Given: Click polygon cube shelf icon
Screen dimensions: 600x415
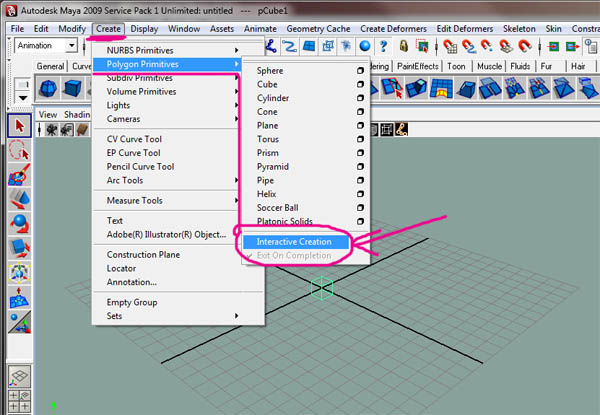Looking at the screenshot, I should point(73,88).
